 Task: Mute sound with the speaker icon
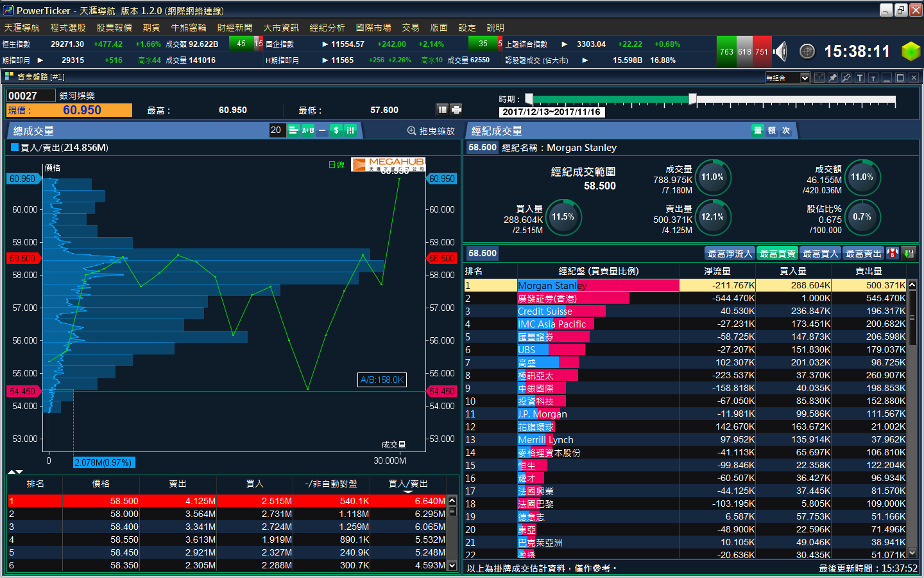pyautogui.click(x=780, y=51)
